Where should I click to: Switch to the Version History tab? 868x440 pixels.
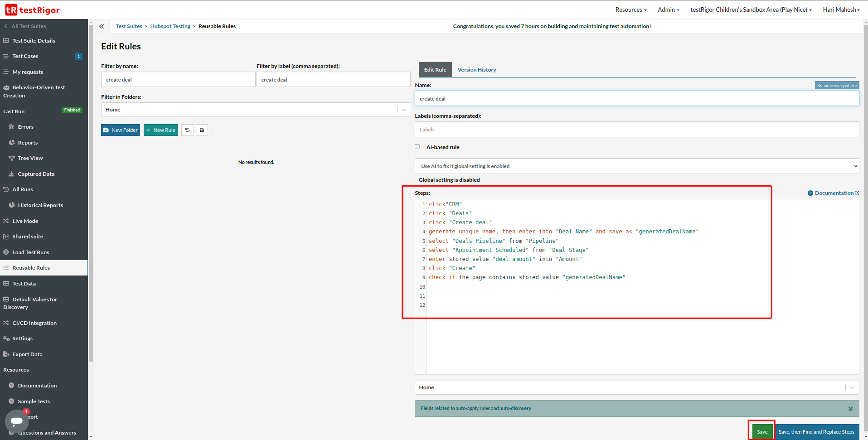click(476, 70)
